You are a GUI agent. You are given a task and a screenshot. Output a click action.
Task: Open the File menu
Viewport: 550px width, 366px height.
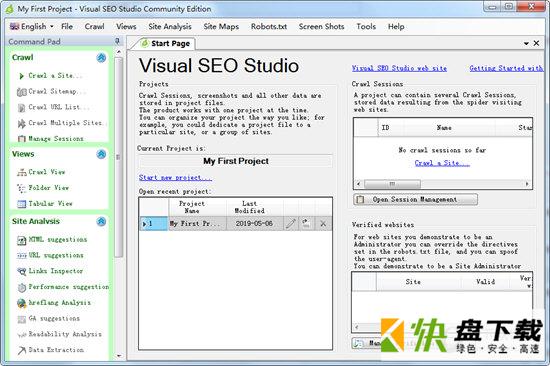coord(67,26)
